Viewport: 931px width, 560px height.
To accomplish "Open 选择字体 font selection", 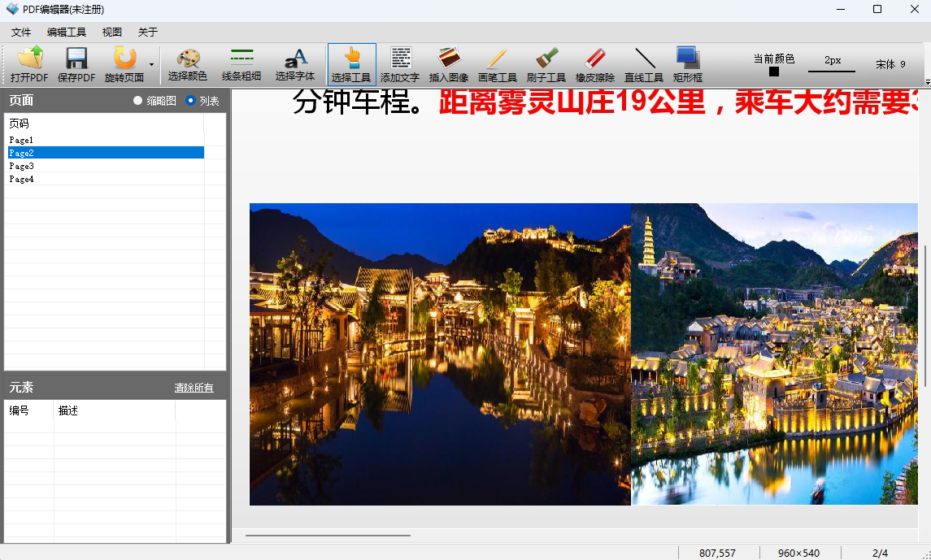I will point(295,64).
